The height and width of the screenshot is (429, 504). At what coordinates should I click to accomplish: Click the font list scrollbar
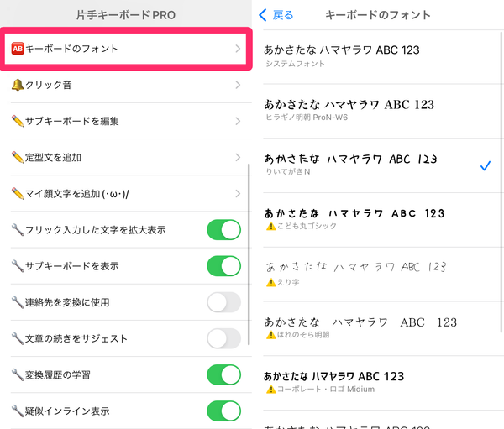coord(501,182)
